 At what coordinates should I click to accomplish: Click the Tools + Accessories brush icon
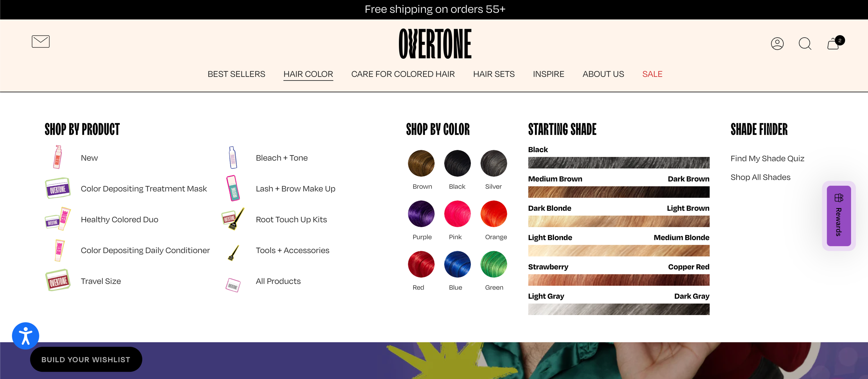click(x=233, y=253)
